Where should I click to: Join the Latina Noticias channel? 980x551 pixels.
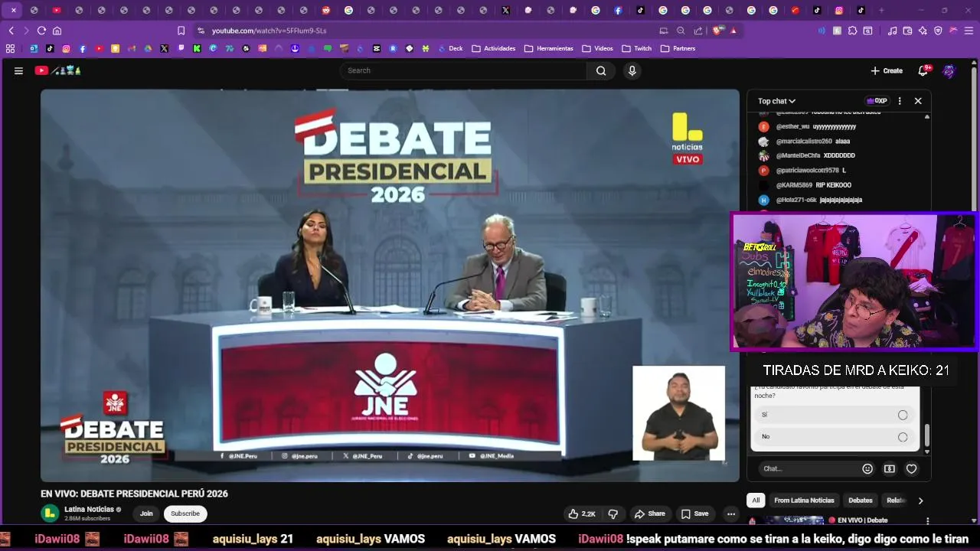tap(146, 514)
